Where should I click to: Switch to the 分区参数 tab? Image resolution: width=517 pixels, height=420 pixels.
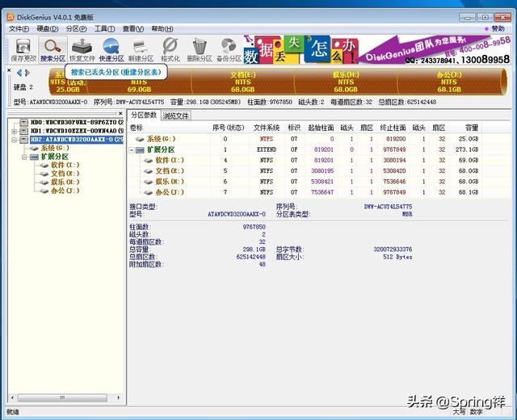tap(144, 115)
